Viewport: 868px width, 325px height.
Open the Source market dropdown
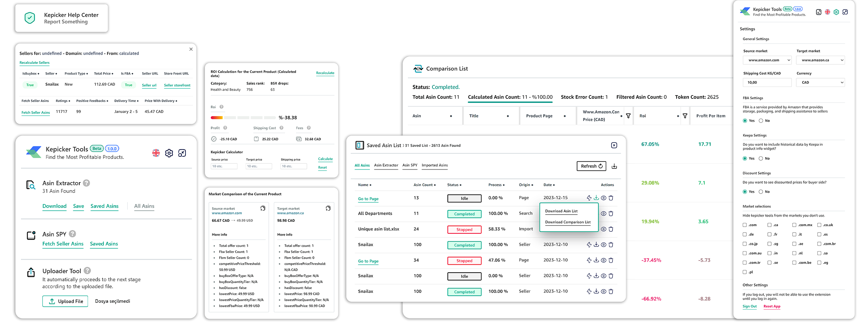[x=767, y=60]
